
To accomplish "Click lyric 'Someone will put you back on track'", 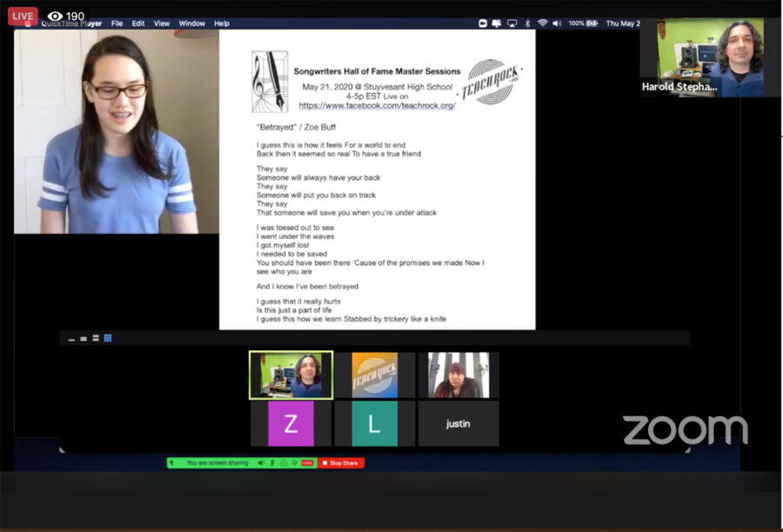I will 316,195.
